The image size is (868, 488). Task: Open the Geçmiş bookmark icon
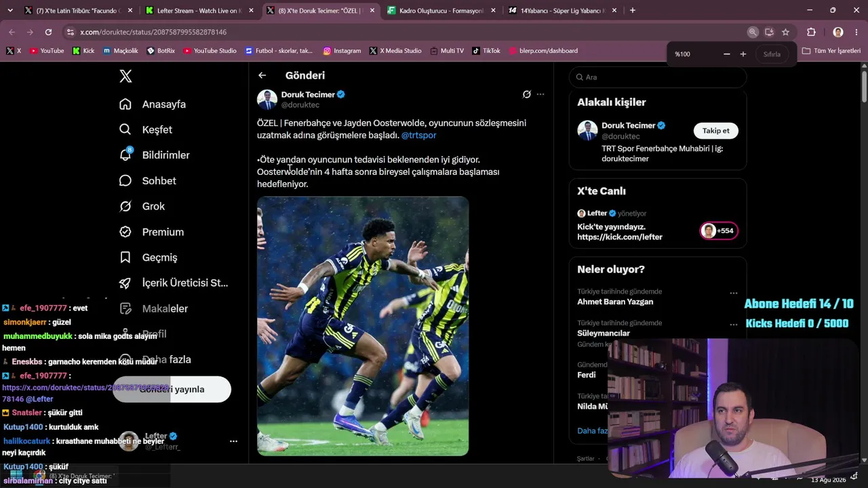click(125, 258)
